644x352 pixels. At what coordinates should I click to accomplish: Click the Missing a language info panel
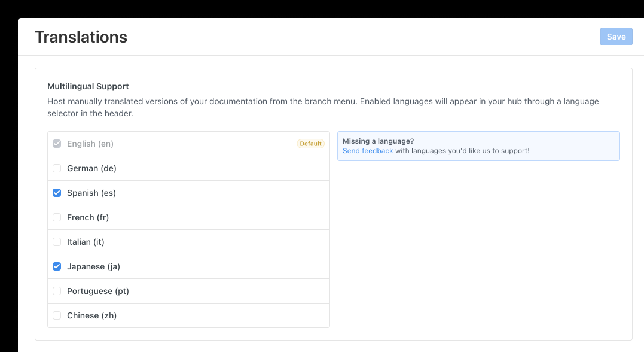click(x=478, y=145)
